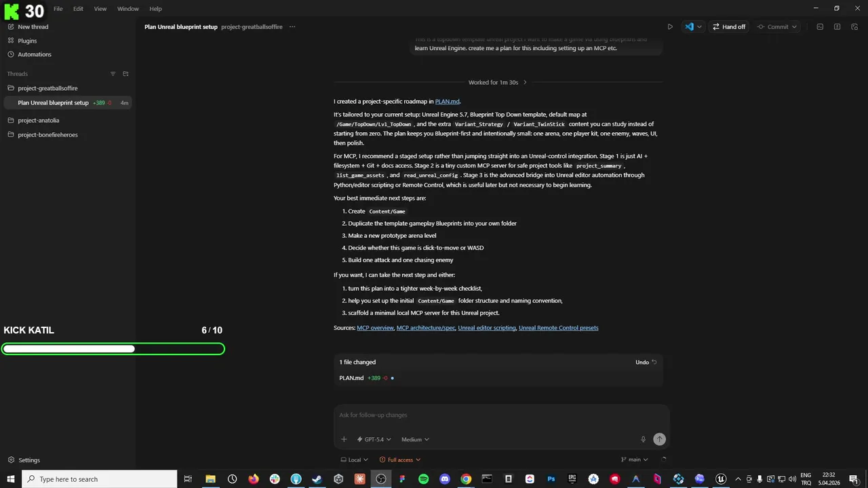Open the main branch dropdown
The height and width of the screenshot is (488, 868).
point(634,460)
